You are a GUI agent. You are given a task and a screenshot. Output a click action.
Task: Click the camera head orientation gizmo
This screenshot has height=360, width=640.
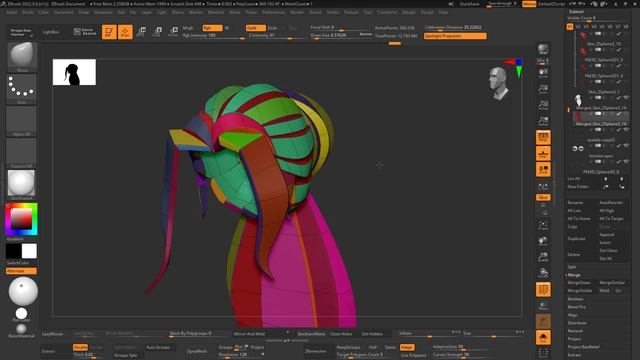[x=499, y=84]
